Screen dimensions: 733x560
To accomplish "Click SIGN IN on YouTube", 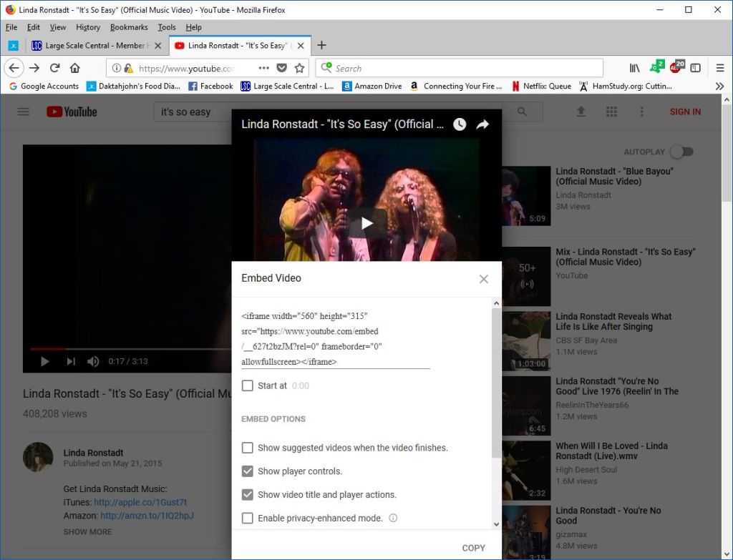I will tap(685, 112).
